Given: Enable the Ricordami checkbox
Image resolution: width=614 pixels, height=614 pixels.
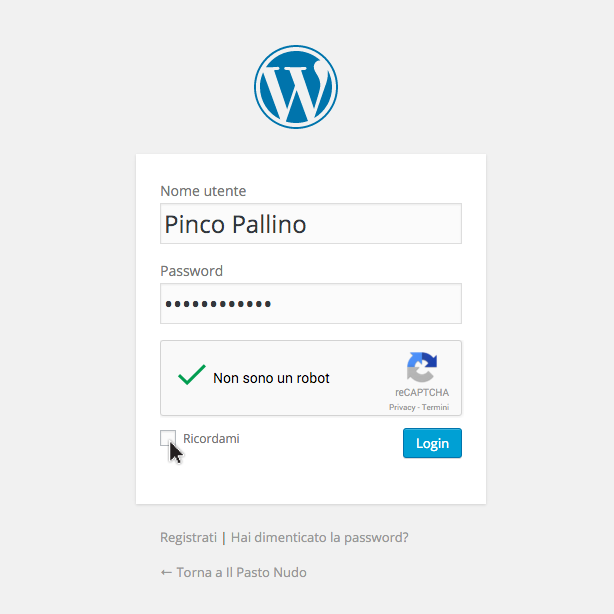Looking at the screenshot, I should (x=168, y=438).
